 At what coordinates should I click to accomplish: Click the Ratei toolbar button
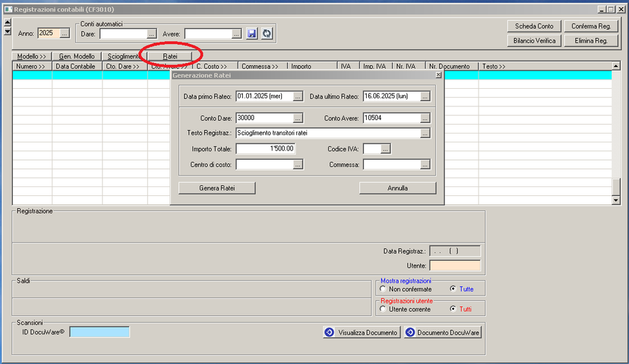tap(169, 56)
